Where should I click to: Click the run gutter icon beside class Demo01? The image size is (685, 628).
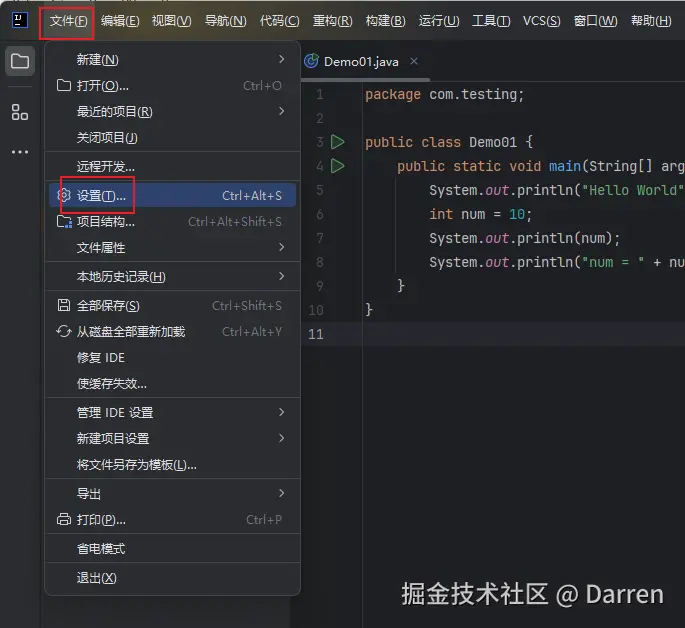coord(337,142)
